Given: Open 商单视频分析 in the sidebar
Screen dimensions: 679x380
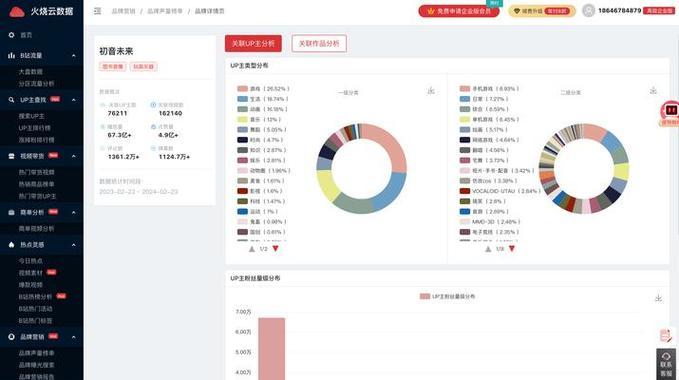Looking at the screenshot, I should click(36, 229).
